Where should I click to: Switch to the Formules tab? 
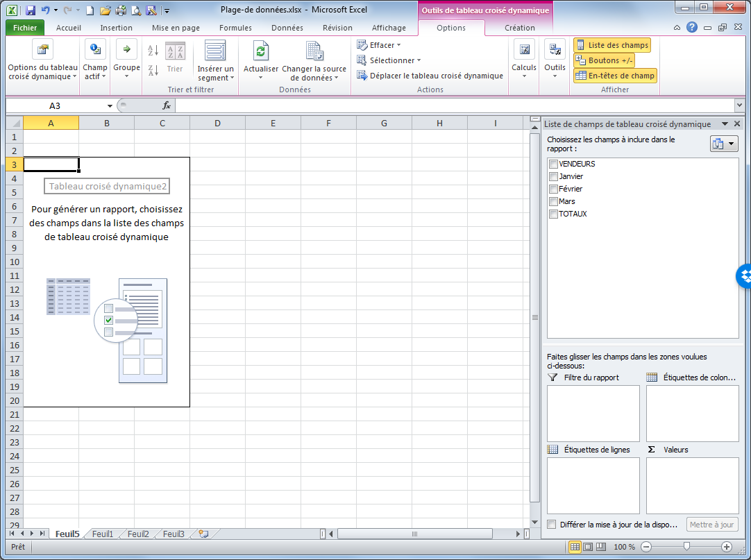[235, 28]
